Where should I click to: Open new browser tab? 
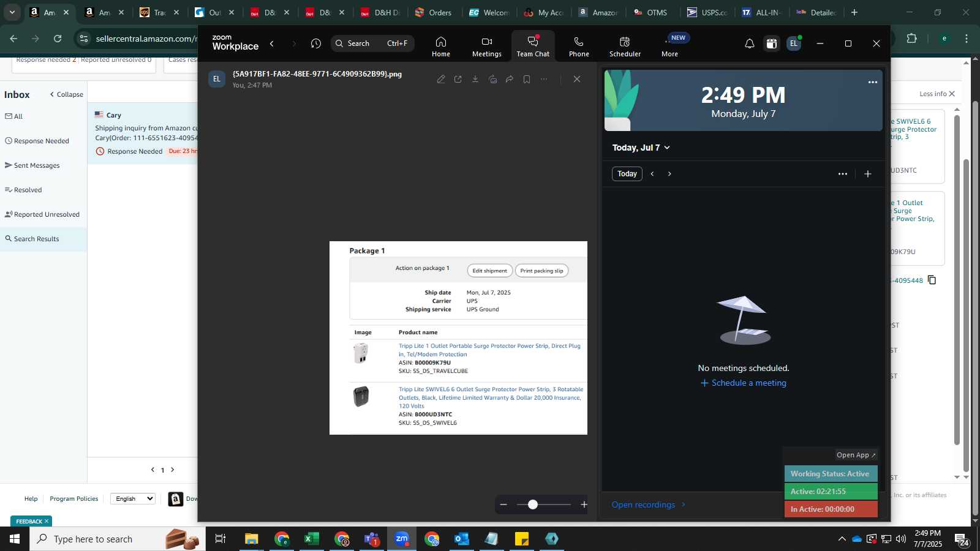click(x=854, y=12)
